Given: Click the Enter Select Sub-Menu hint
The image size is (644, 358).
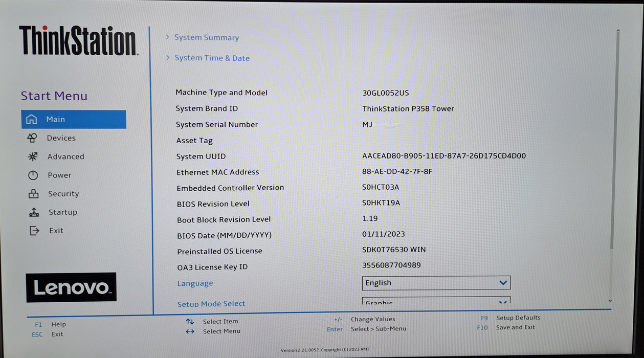Looking at the screenshot, I should point(366,329).
